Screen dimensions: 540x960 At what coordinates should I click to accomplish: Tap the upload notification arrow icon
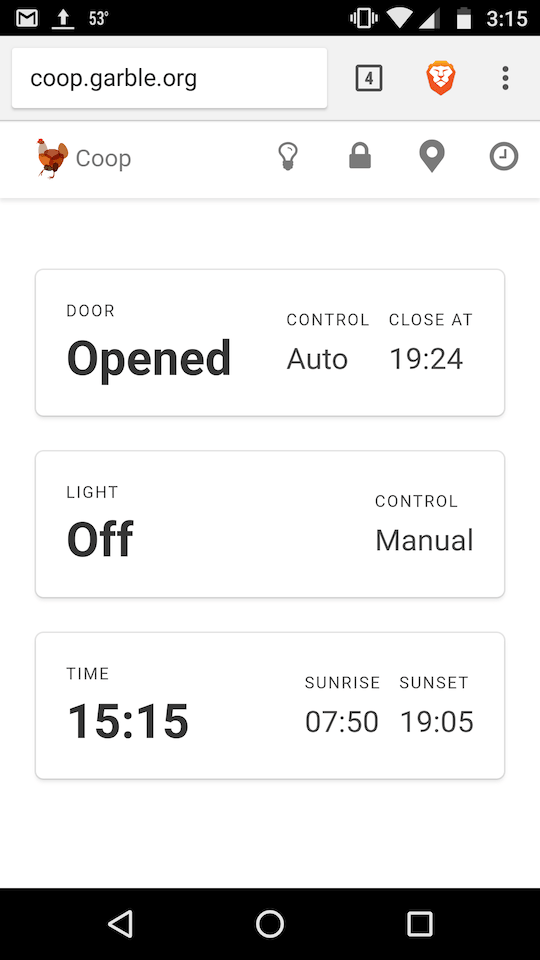(x=63, y=18)
